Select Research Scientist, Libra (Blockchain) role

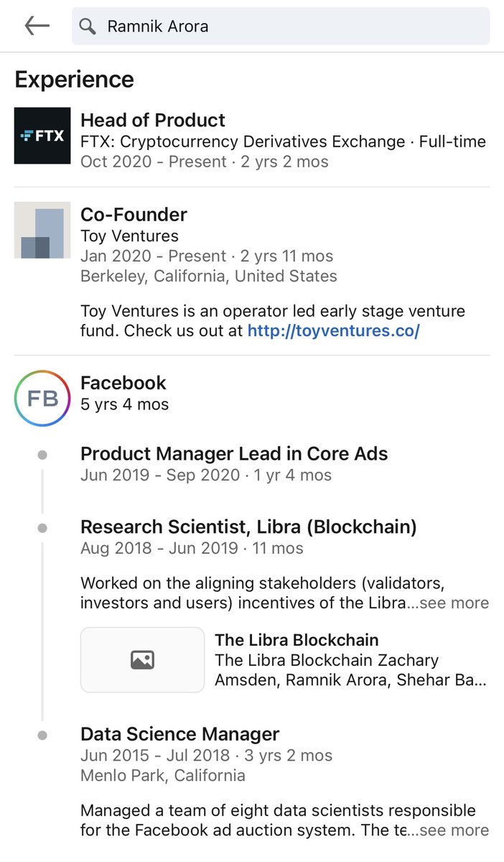[x=248, y=527]
